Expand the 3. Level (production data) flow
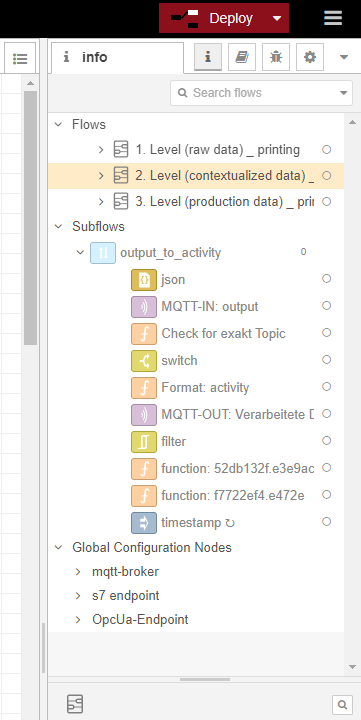The height and width of the screenshot is (720, 361). tap(102, 202)
